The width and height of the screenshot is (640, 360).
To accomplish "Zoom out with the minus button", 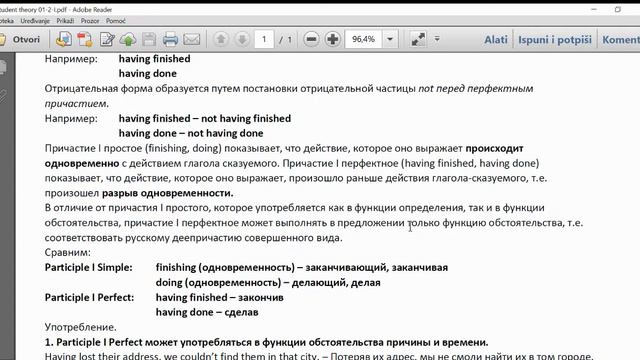I will [x=311, y=39].
